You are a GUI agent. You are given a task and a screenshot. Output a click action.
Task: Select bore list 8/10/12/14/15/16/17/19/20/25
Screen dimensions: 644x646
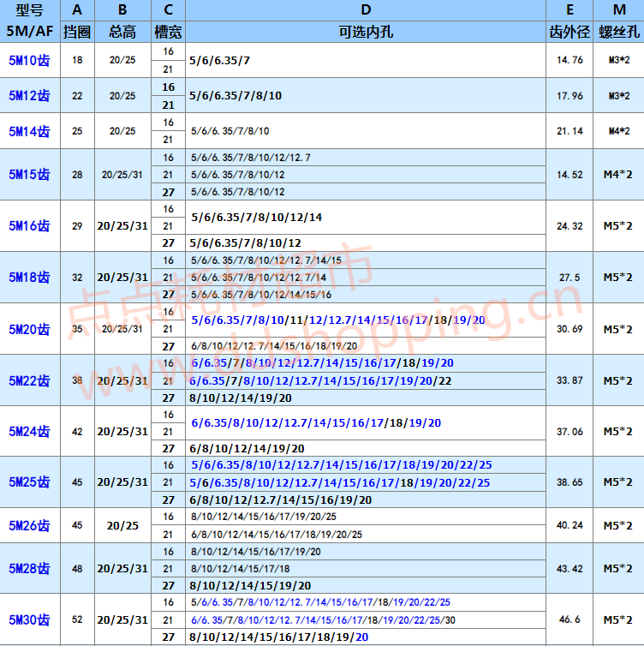coord(264,517)
